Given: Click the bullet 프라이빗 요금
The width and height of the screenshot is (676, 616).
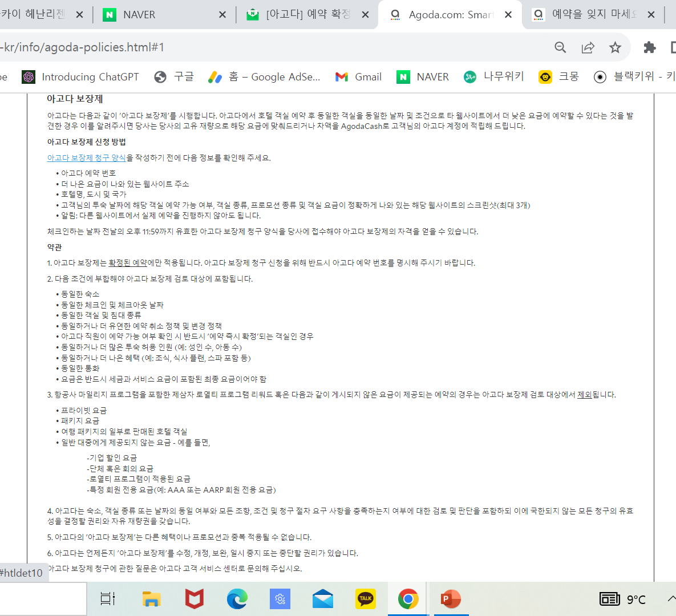Looking at the screenshot, I should click(84, 411).
